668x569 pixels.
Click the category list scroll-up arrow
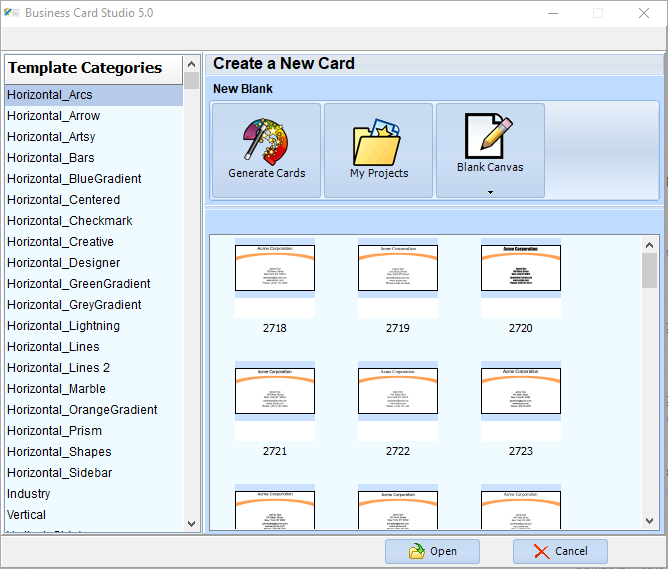point(192,64)
